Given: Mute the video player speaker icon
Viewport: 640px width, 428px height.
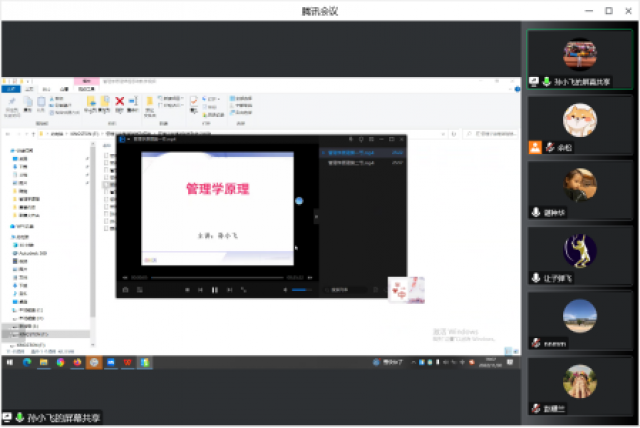Looking at the screenshot, I should click(x=286, y=290).
